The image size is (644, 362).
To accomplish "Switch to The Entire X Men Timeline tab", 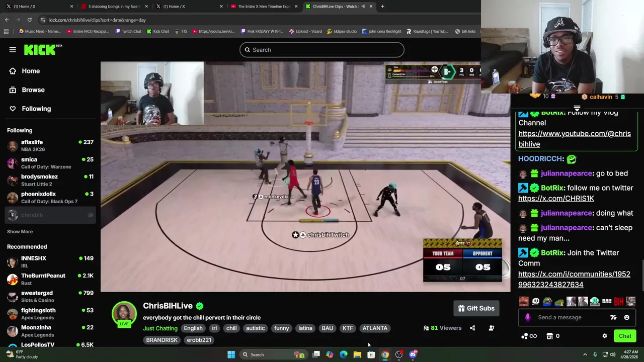I will (264, 7).
